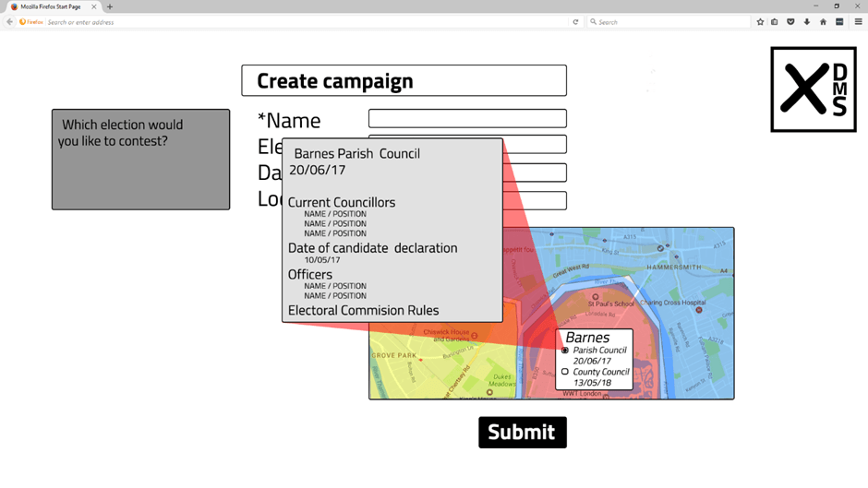The image size is (868, 488).
Task: Open the Firefox hamburger menu
Action: click(858, 22)
